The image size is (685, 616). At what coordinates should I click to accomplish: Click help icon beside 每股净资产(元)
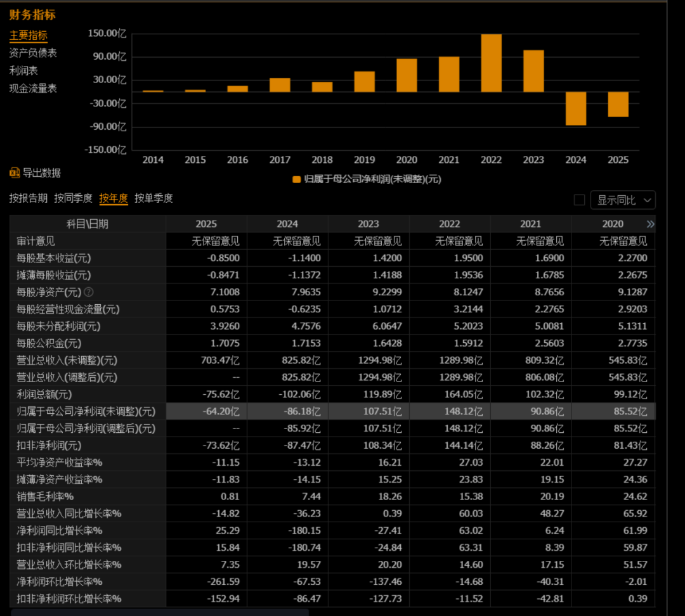tap(88, 292)
